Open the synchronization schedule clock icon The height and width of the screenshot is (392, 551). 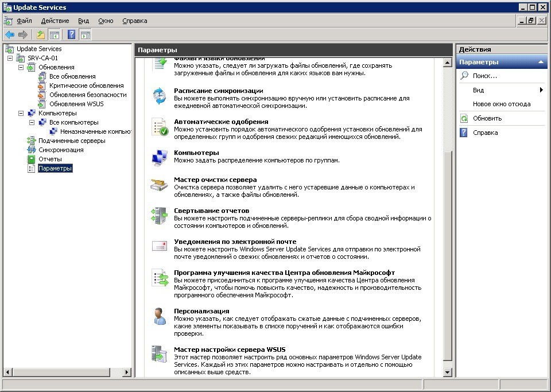[x=160, y=96]
